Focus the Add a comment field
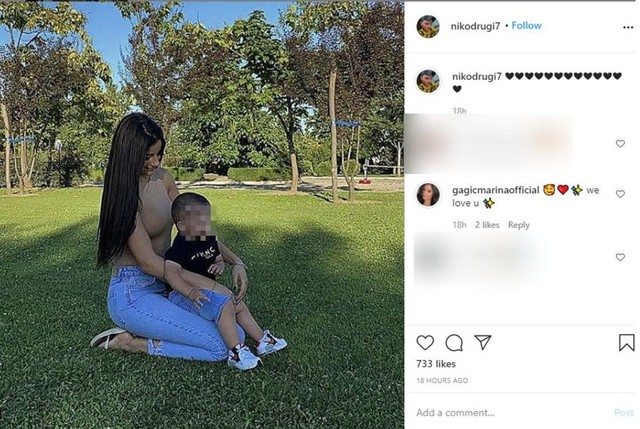The width and height of the screenshot is (640, 429). (510, 413)
